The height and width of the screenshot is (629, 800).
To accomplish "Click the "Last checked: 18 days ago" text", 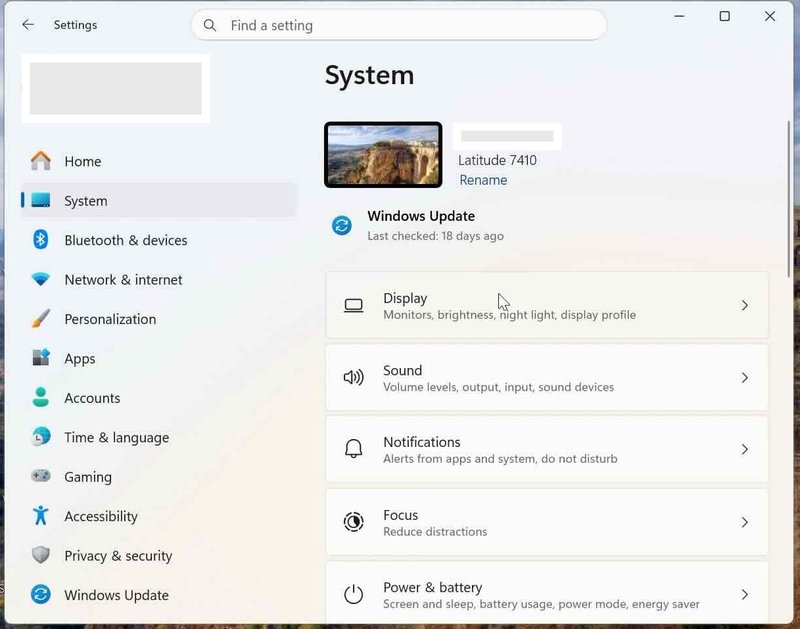I will click(x=435, y=236).
